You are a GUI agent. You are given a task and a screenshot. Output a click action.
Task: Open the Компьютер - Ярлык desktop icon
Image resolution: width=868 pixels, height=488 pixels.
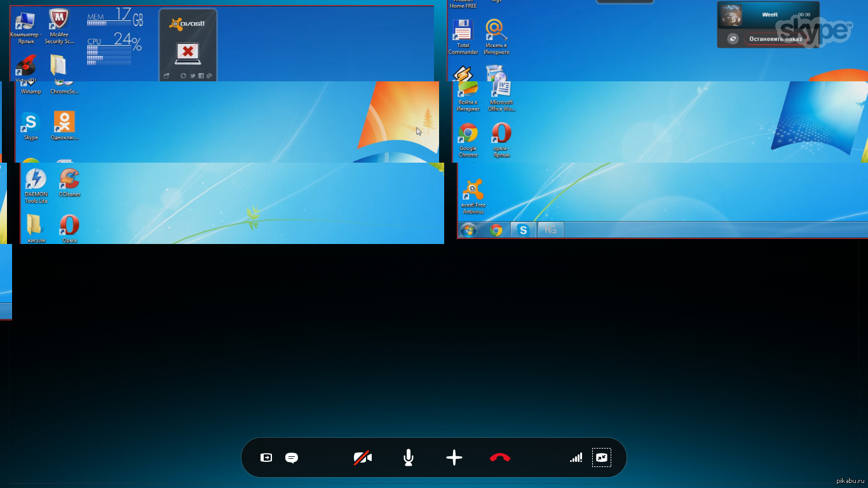click(x=25, y=29)
